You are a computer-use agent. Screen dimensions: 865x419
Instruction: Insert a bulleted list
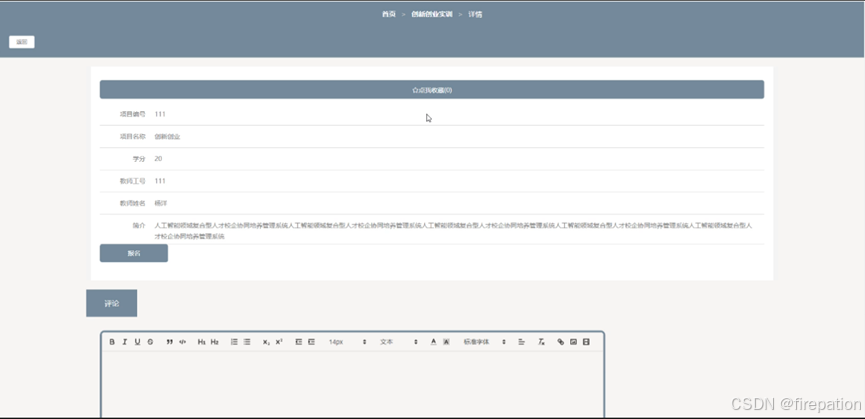click(x=247, y=342)
